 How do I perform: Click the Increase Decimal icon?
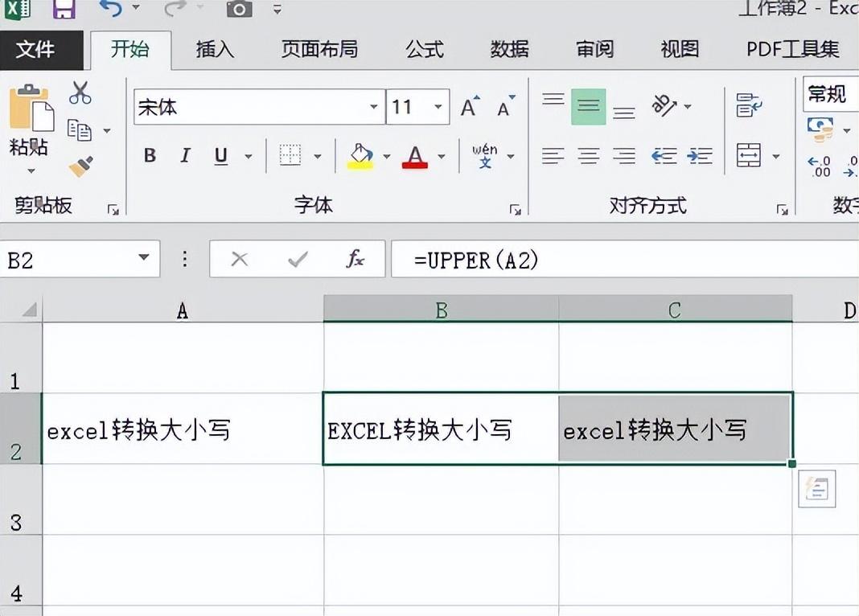pos(820,166)
